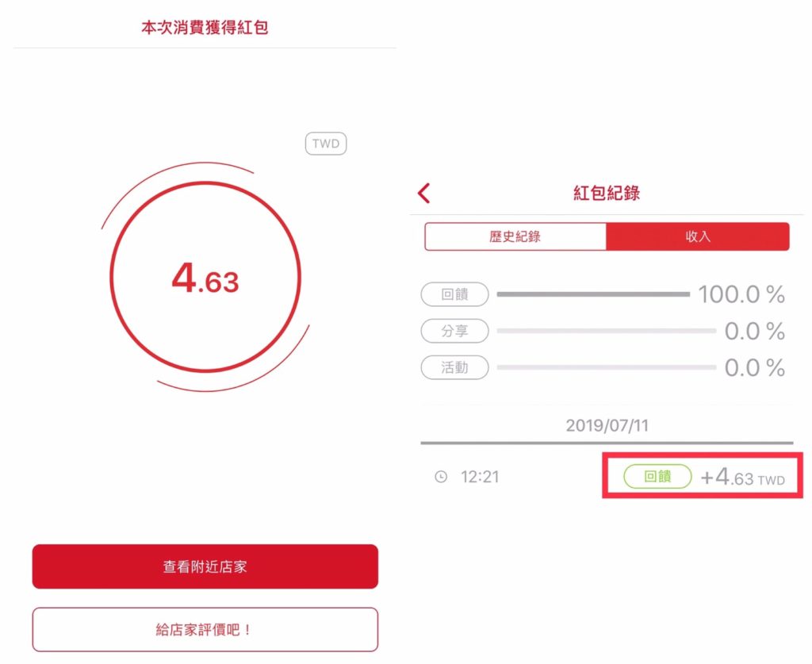Select the 活動 category pill
The width and height of the screenshot is (812, 664).
click(x=454, y=368)
